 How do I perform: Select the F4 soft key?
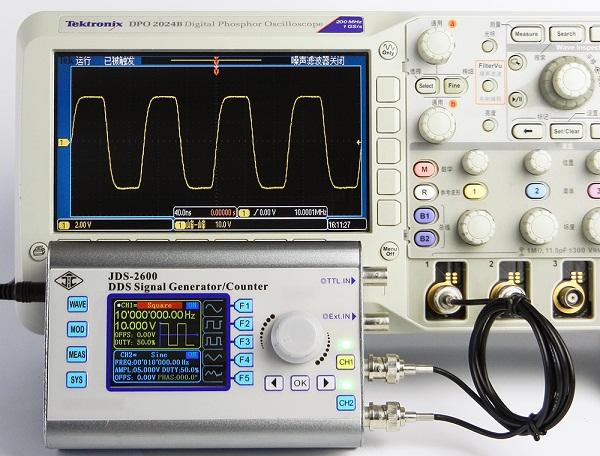[x=243, y=360]
